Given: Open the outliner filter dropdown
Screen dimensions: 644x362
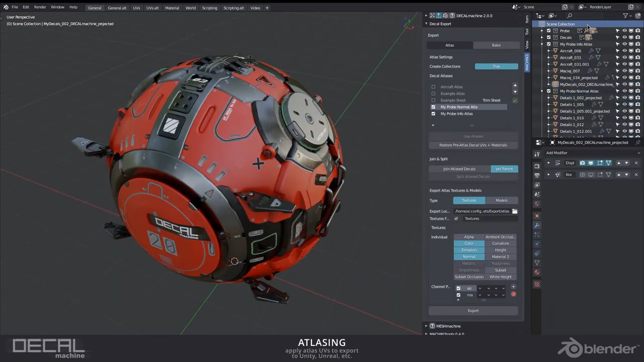Looking at the screenshot, I should tap(627, 16).
